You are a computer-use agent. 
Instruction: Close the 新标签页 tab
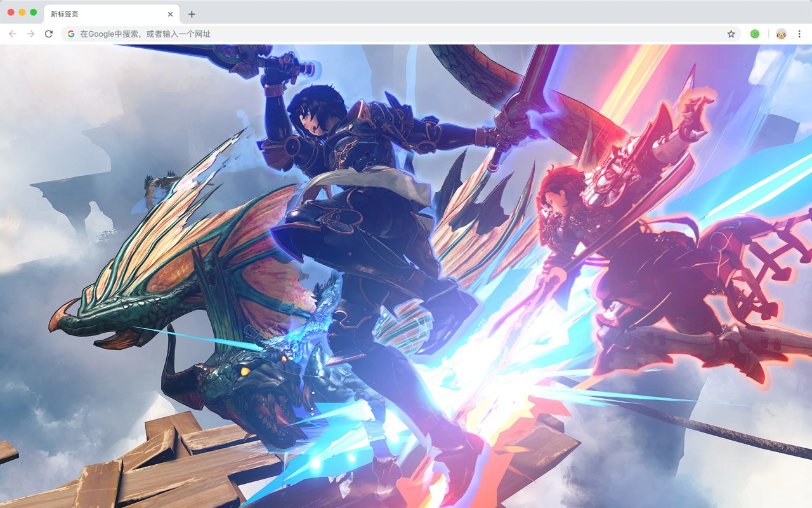click(x=170, y=14)
